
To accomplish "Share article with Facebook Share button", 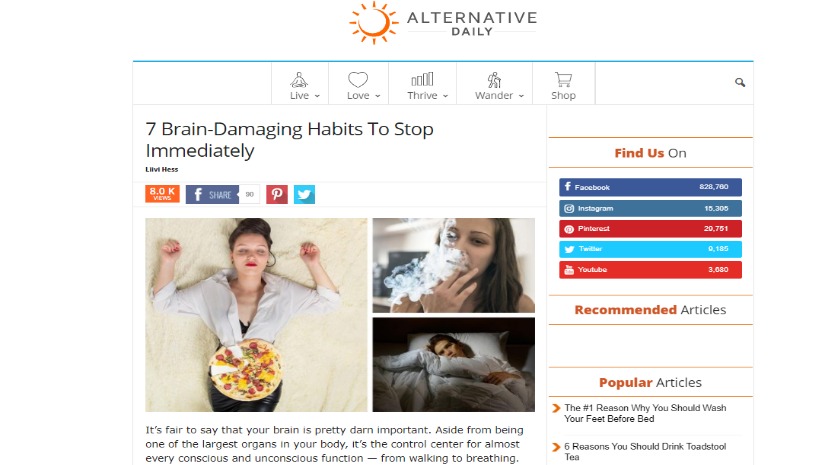I will (212, 195).
